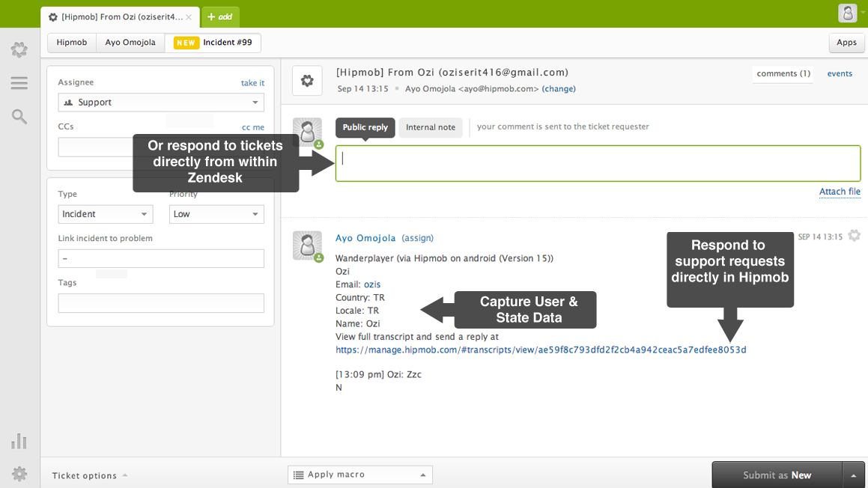Show the comments (1) tab
868x488 pixels.
[783, 73]
